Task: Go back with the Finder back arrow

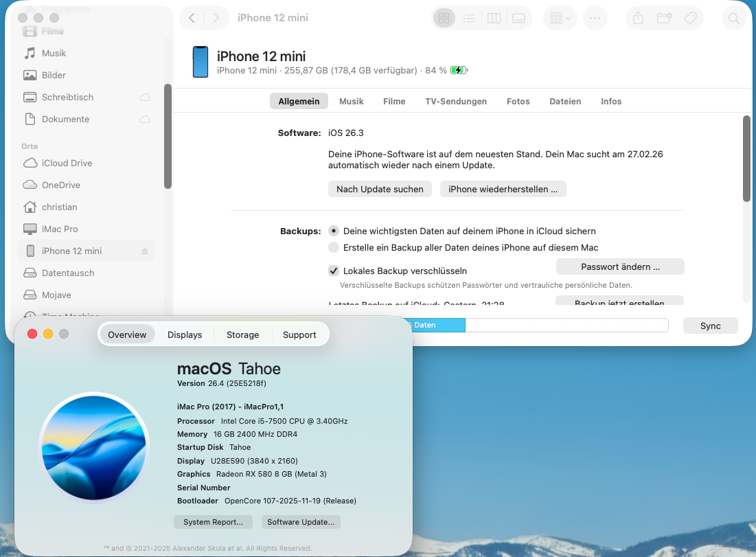Action: 192,18
